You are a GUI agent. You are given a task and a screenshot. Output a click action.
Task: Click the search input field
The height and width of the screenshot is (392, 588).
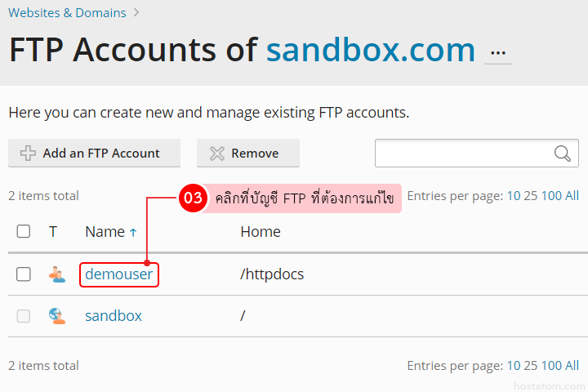(463, 154)
